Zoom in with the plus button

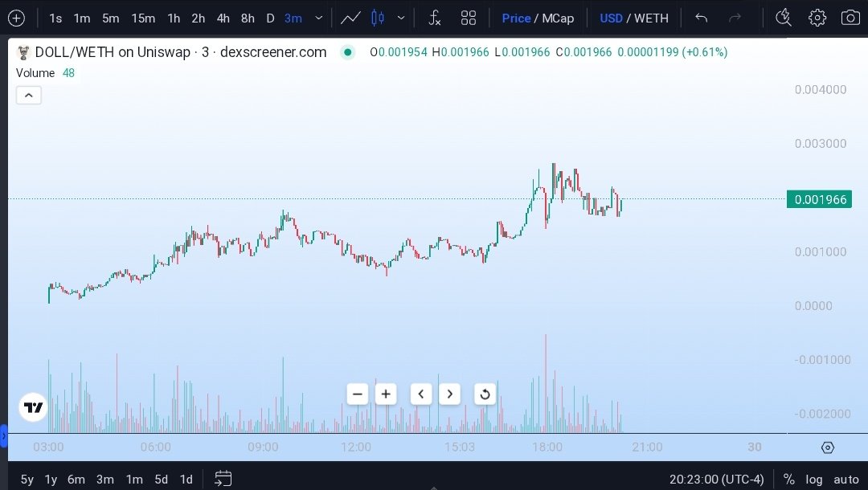point(386,394)
